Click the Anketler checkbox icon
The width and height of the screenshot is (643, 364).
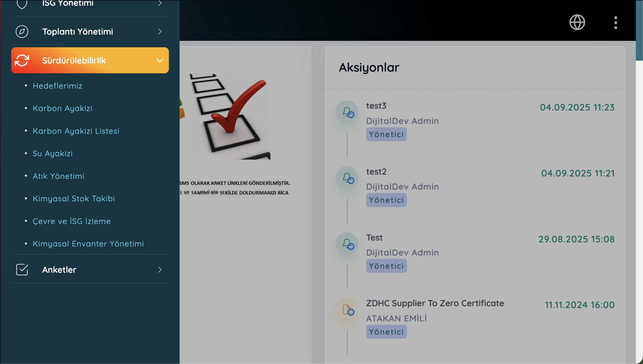coord(22,269)
